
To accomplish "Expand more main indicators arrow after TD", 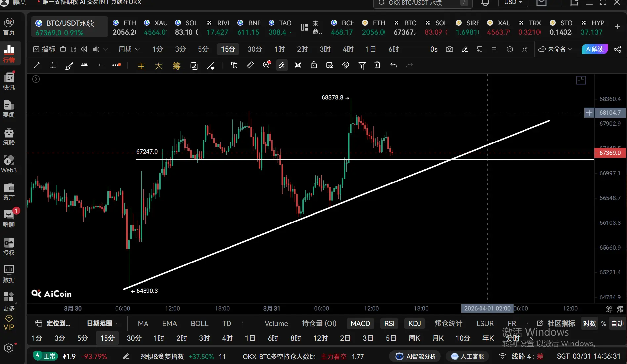I will pyautogui.click(x=243, y=324).
